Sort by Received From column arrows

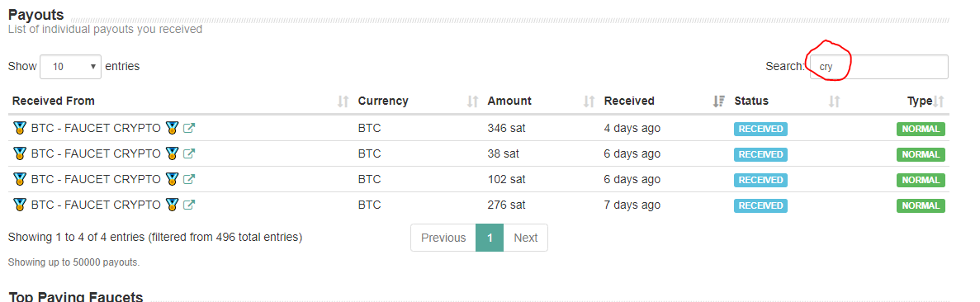(343, 101)
